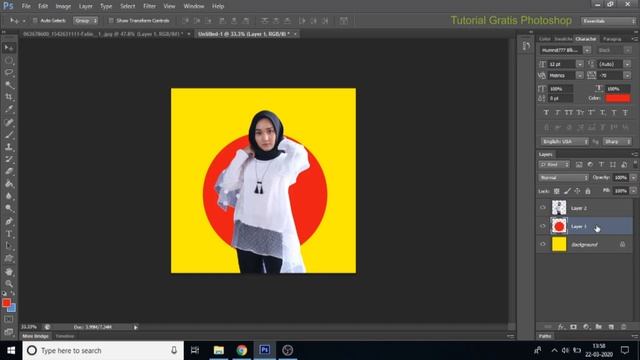Image resolution: width=640 pixels, height=360 pixels.
Task: Toggle Quick Mask mode button
Action: pos(9,320)
